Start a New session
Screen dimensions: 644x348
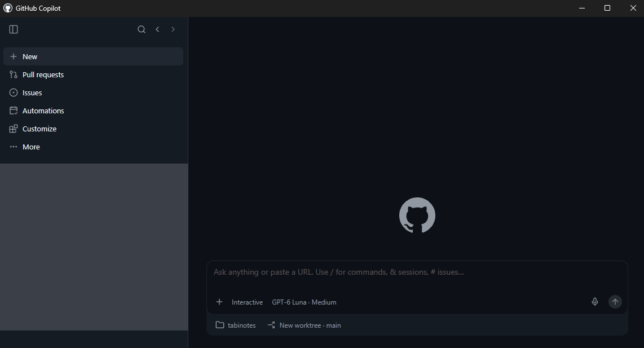coord(93,56)
